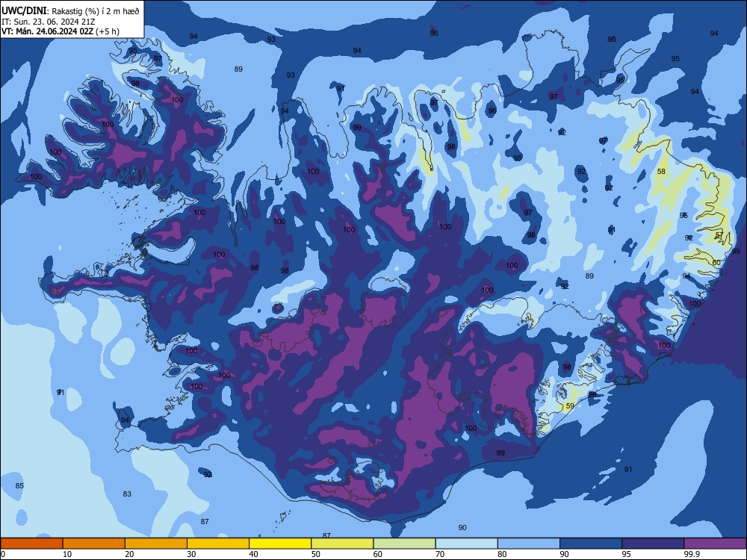Viewport: 747px width, 560px height.
Task: Click the 60 humidity value on the map
Action: 716,262
